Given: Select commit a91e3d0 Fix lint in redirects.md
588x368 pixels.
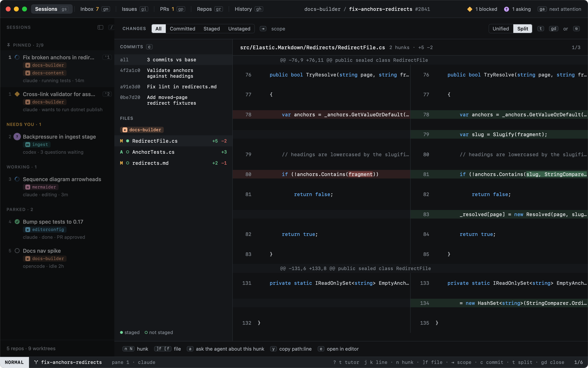Looking at the screenshot, I should click(174, 87).
